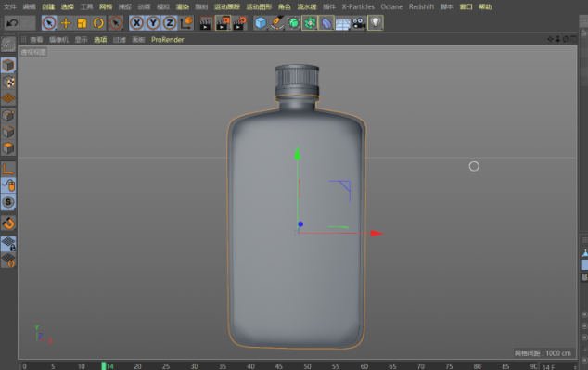Select the Rotate tool icon
Image resolution: width=588 pixels, height=370 pixels.
coord(98,23)
